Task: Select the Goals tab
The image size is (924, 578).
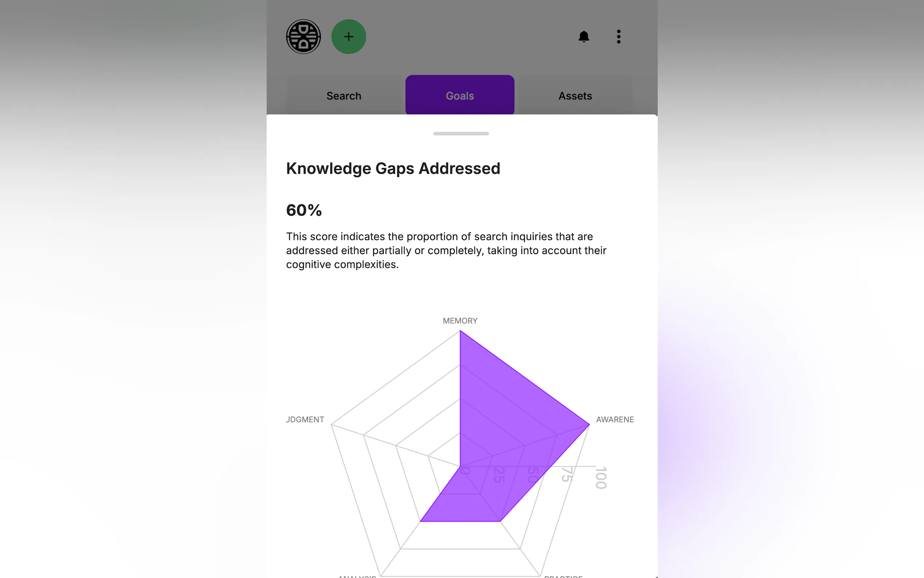Action: (459, 96)
